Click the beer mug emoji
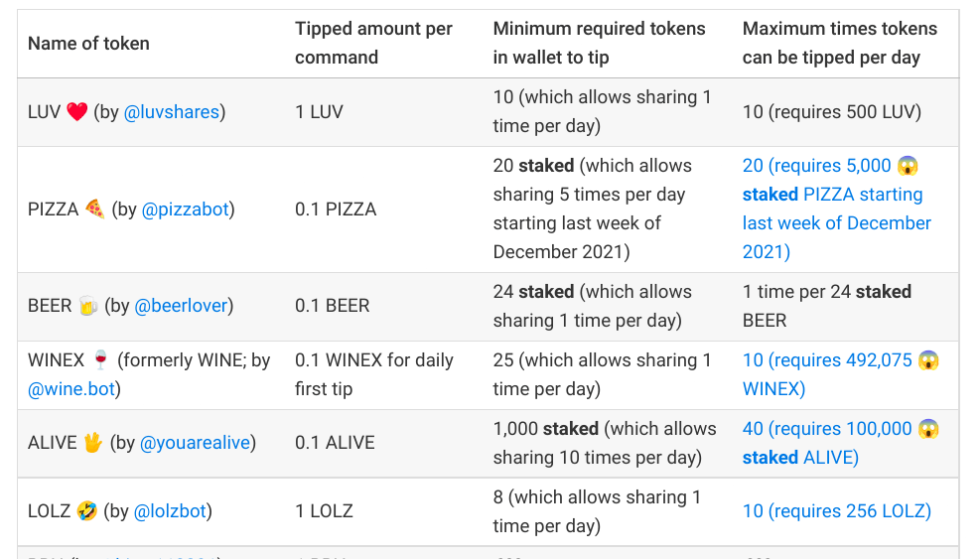980x559 pixels. pos(88,305)
